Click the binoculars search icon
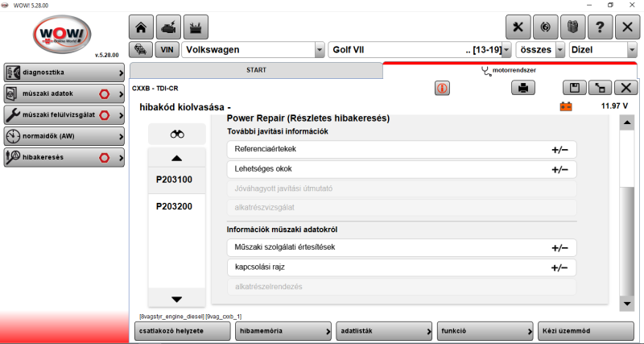 pos(177,134)
